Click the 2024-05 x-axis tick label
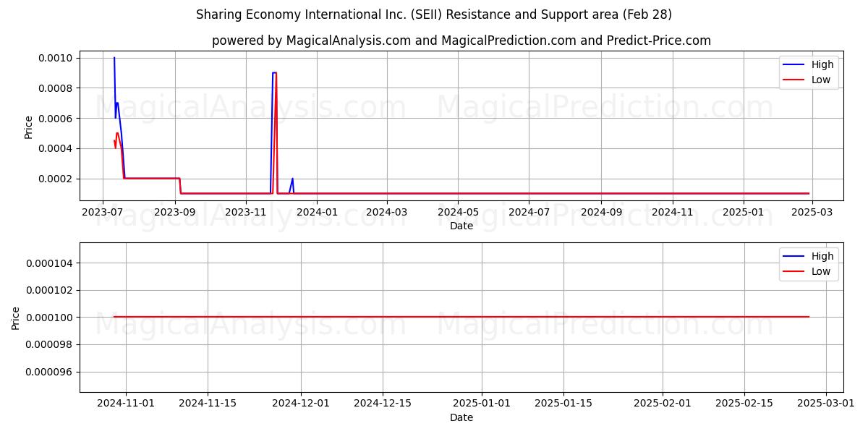 click(x=458, y=212)
